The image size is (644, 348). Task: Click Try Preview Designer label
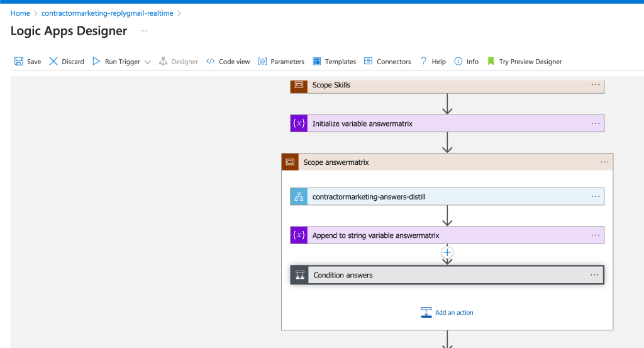(531, 62)
